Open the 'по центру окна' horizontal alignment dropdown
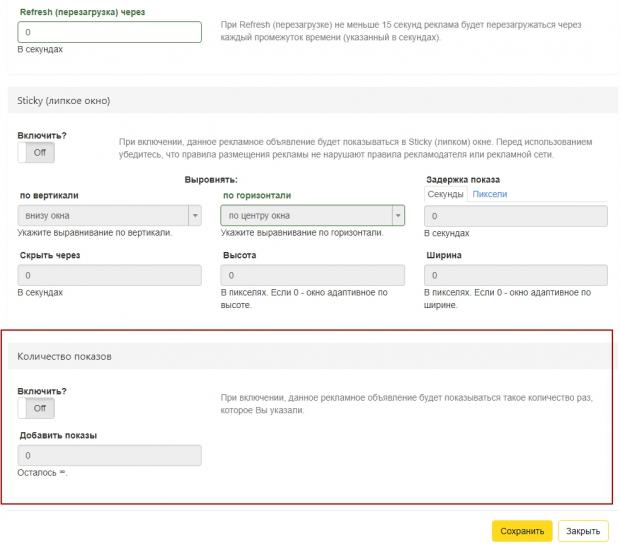Screen dimensions: 620x560 click(312, 216)
